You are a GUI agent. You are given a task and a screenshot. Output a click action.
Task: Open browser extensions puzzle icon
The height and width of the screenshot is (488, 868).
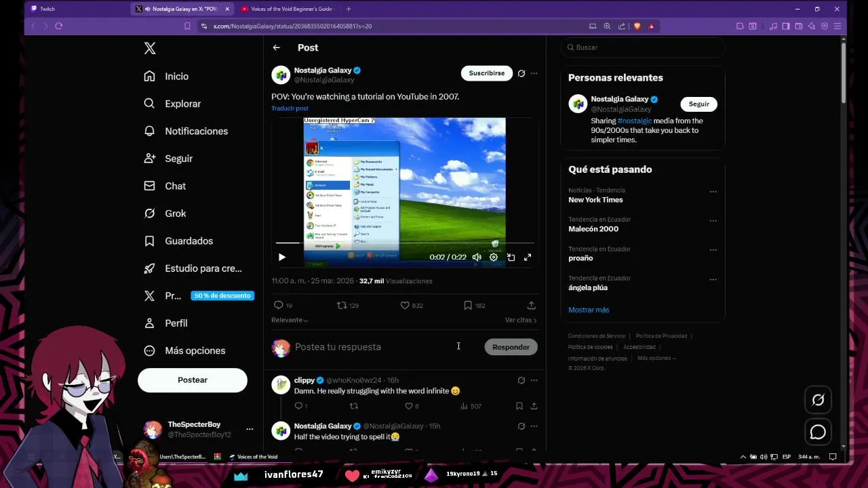point(740,26)
